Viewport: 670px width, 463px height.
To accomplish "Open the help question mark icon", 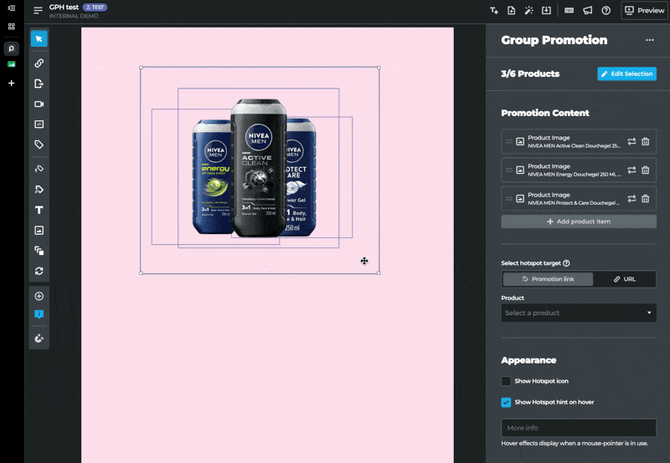I will pos(606,11).
